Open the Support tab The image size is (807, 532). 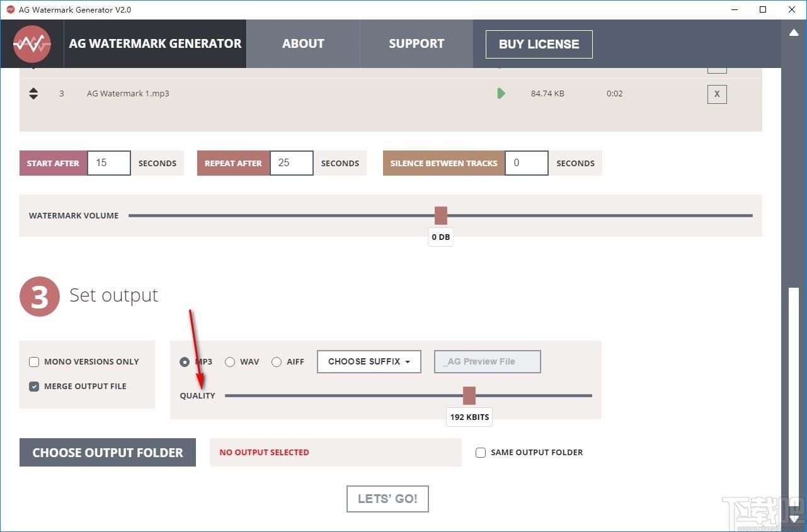pyautogui.click(x=416, y=44)
